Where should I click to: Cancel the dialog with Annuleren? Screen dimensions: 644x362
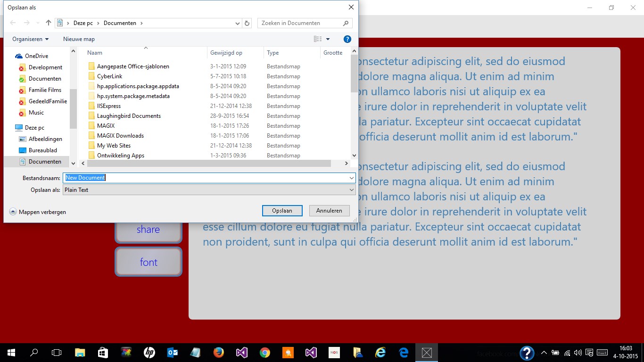point(329,211)
